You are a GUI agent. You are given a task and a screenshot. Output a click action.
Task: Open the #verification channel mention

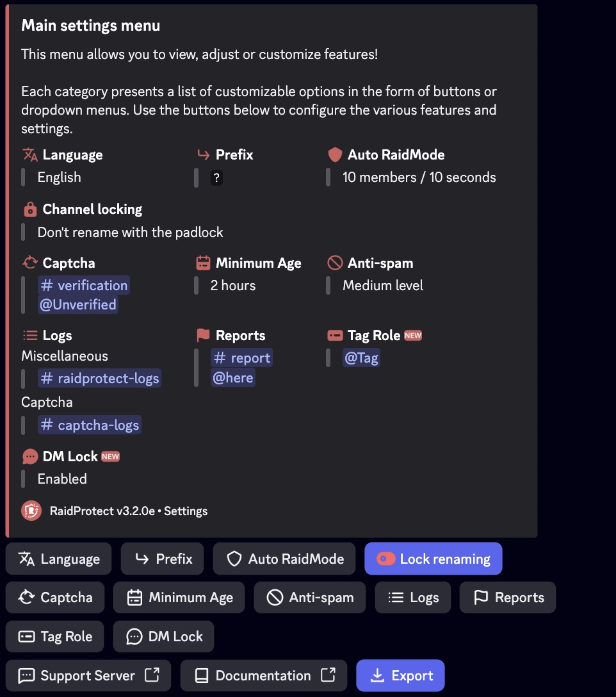coord(84,284)
